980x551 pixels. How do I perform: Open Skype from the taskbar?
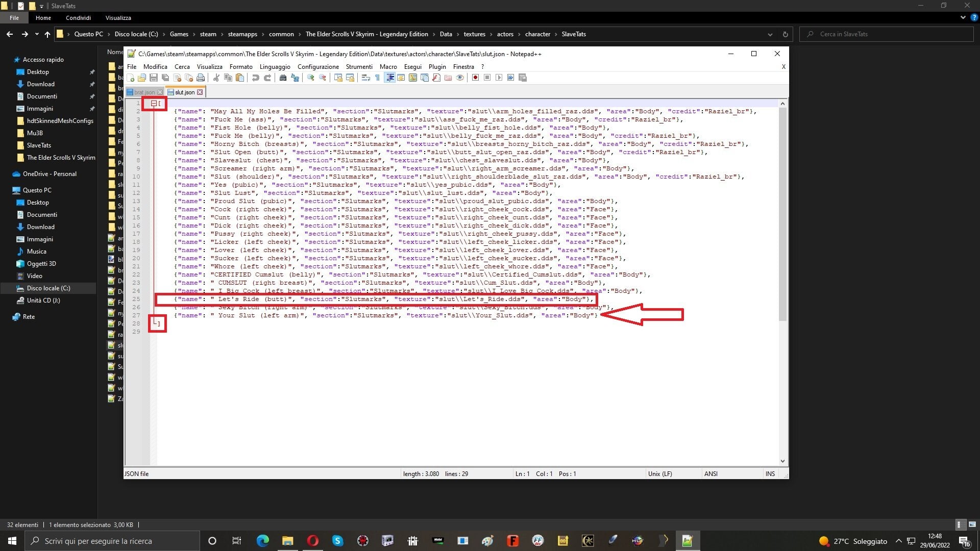click(x=337, y=541)
